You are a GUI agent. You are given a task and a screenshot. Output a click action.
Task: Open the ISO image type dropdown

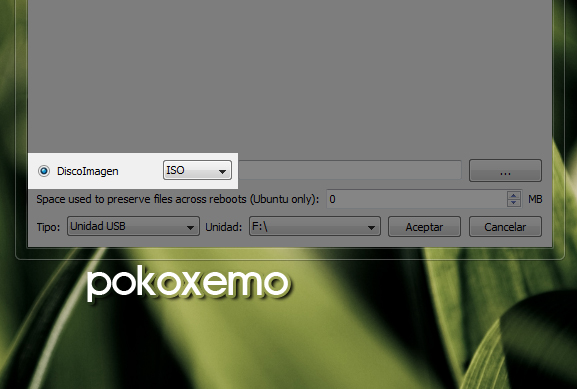point(197,170)
